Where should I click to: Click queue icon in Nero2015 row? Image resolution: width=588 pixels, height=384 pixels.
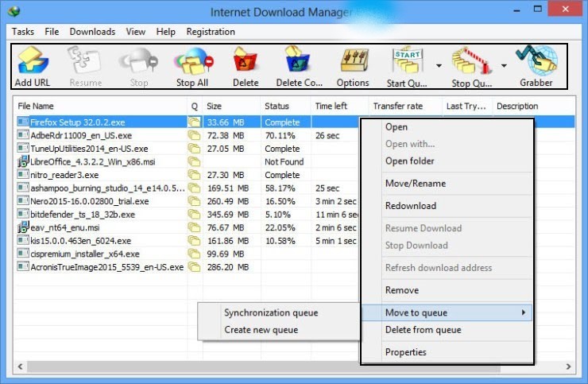point(194,201)
